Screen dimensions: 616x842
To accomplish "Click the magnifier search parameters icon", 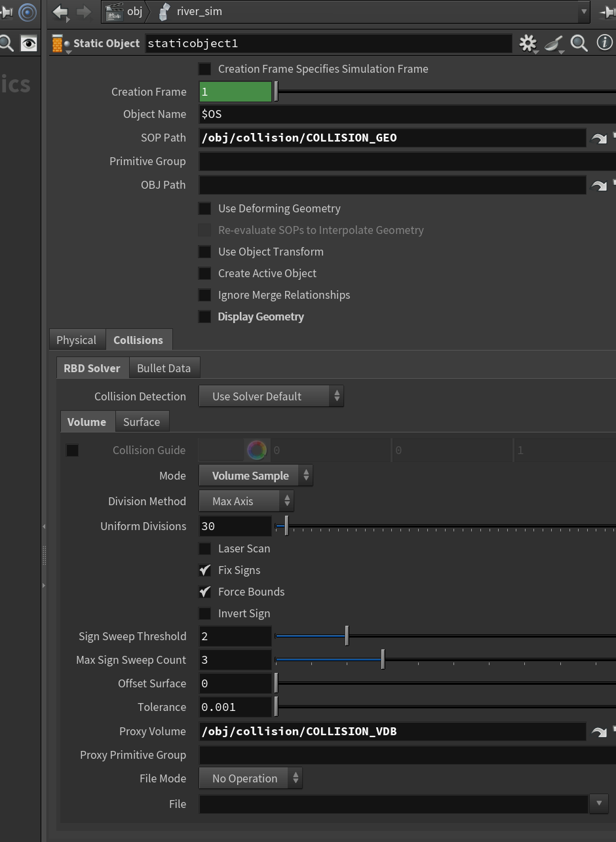I will coord(579,43).
